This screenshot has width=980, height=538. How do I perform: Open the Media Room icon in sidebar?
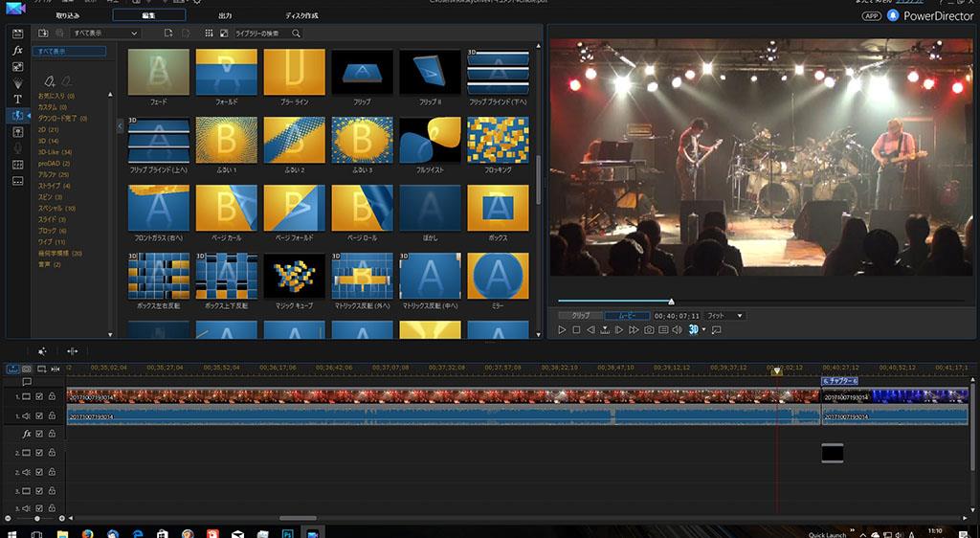[17, 34]
